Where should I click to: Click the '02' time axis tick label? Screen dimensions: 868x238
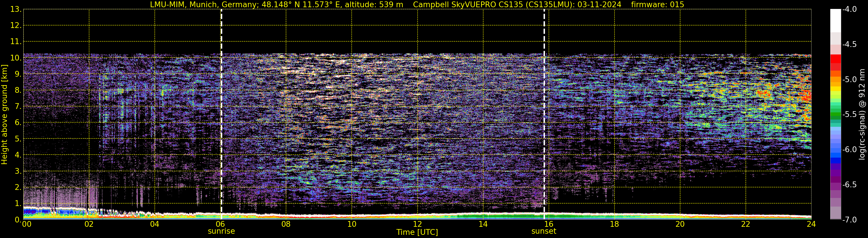pyautogui.click(x=89, y=224)
